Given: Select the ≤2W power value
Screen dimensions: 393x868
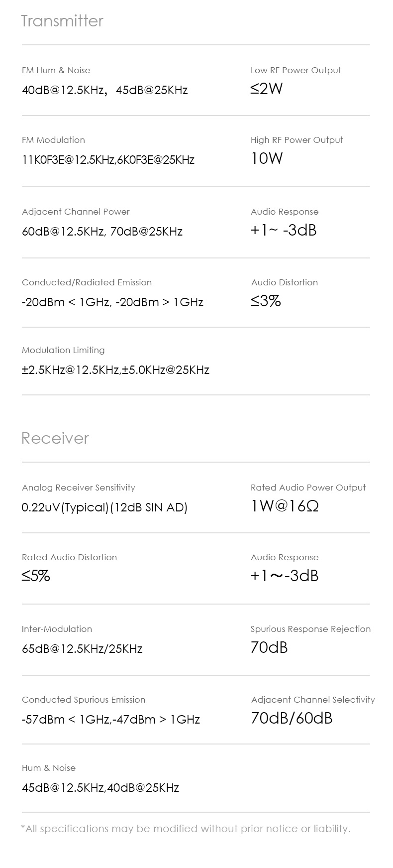Looking at the screenshot, I should [266, 89].
